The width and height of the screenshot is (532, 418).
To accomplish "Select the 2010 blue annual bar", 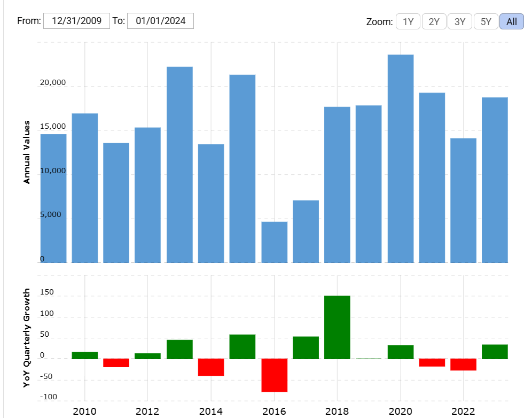I will point(85,188).
